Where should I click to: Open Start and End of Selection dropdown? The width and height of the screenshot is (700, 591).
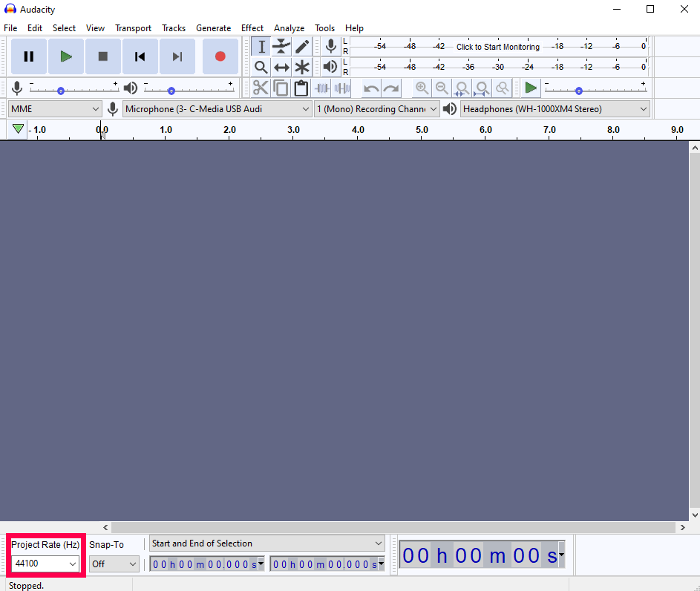(267, 543)
